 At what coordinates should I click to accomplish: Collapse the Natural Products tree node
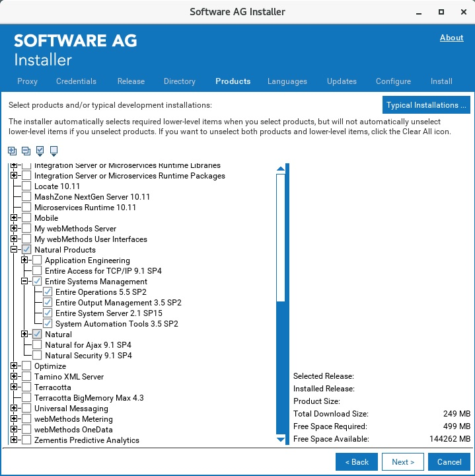pyautogui.click(x=14, y=250)
